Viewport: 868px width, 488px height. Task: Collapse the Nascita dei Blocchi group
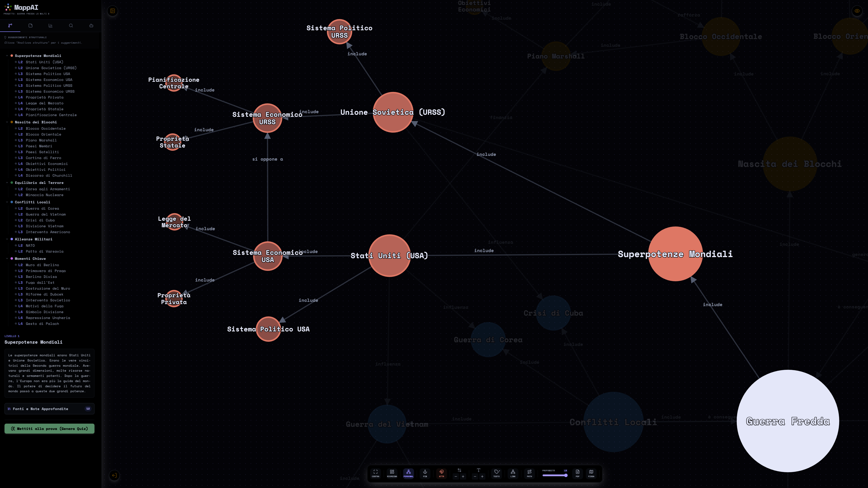click(x=7, y=122)
